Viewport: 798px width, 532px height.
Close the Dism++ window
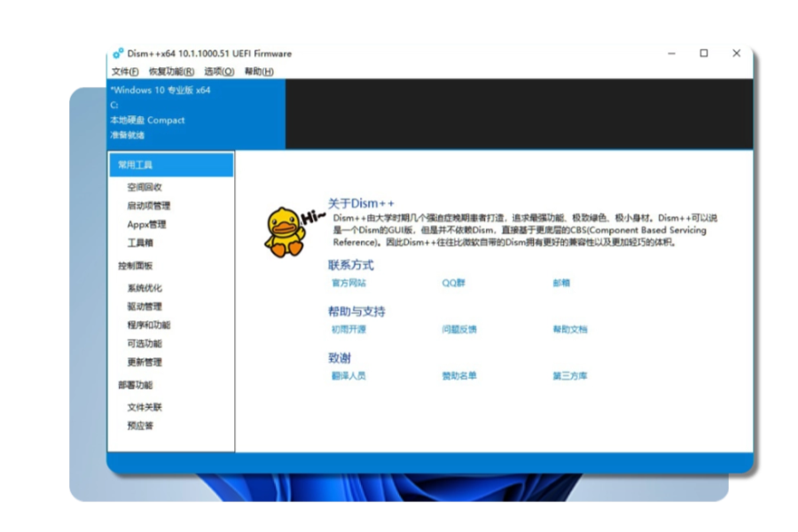(737, 53)
